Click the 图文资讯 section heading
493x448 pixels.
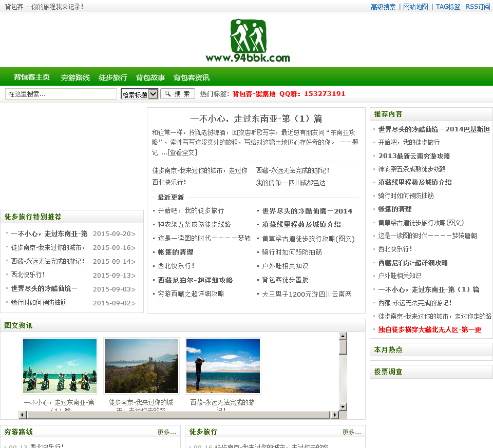tap(18, 325)
